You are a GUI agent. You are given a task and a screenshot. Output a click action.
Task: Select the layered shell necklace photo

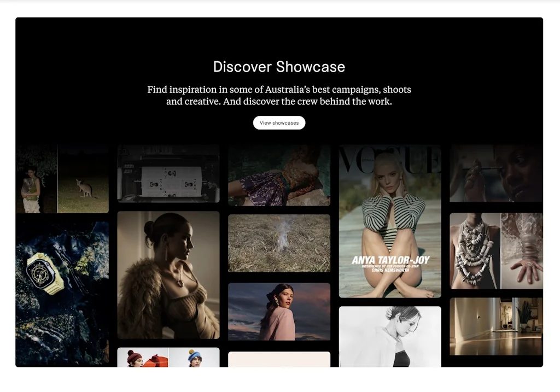pyautogui.click(x=474, y=251)
